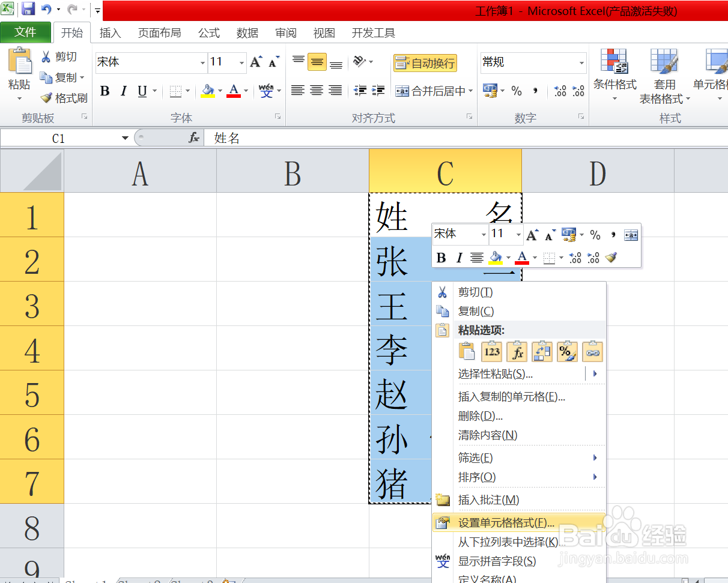This screenshot has width=728, height=583.
Task: Select the Format Painter on the mini toolbar
Action: (611, 257)
